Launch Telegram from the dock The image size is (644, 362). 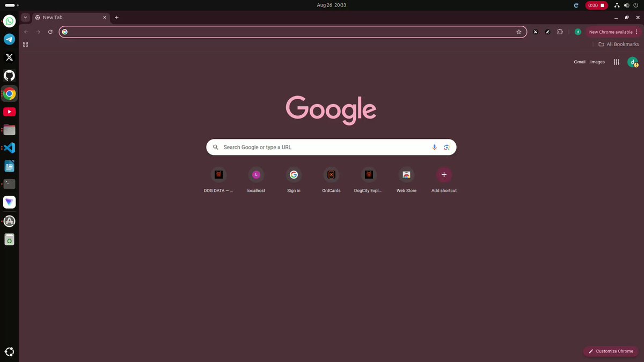click(x=9, y=39)
